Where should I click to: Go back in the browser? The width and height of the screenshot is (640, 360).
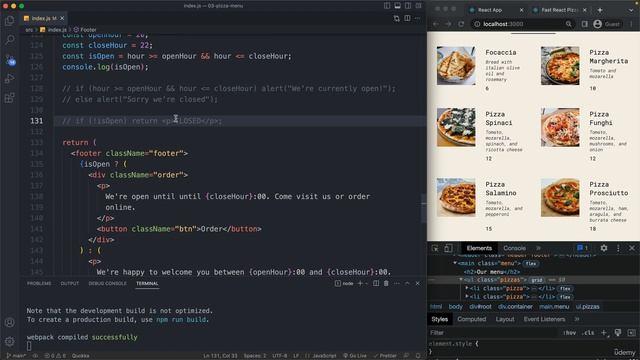(436, 24)
